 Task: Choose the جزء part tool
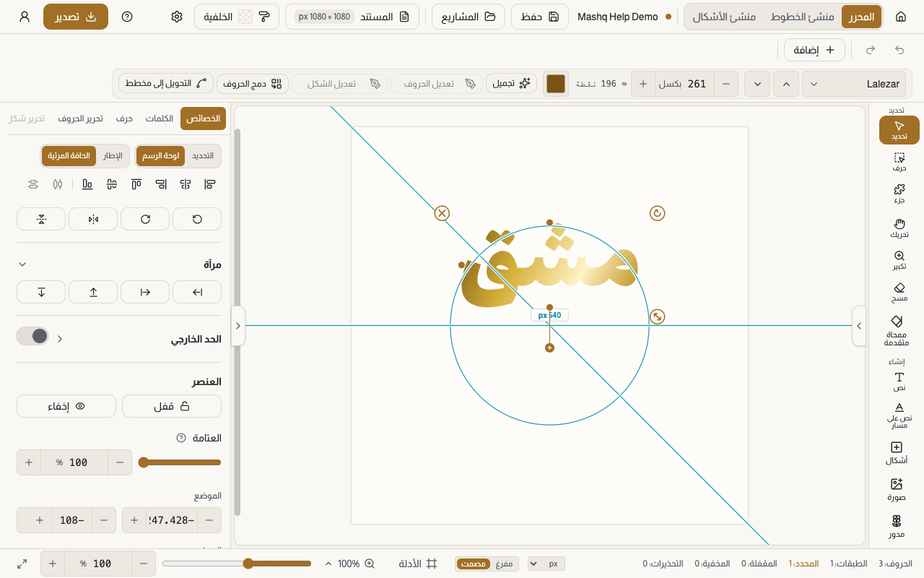(899, 194)
